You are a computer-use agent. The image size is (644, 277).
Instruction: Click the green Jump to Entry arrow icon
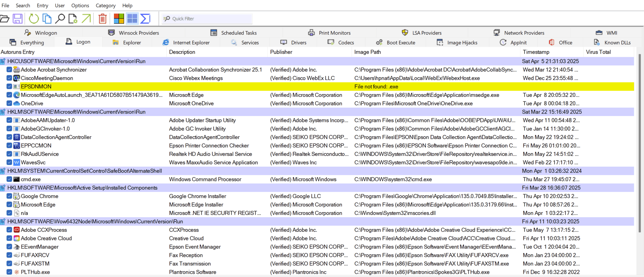pos(86,19)
